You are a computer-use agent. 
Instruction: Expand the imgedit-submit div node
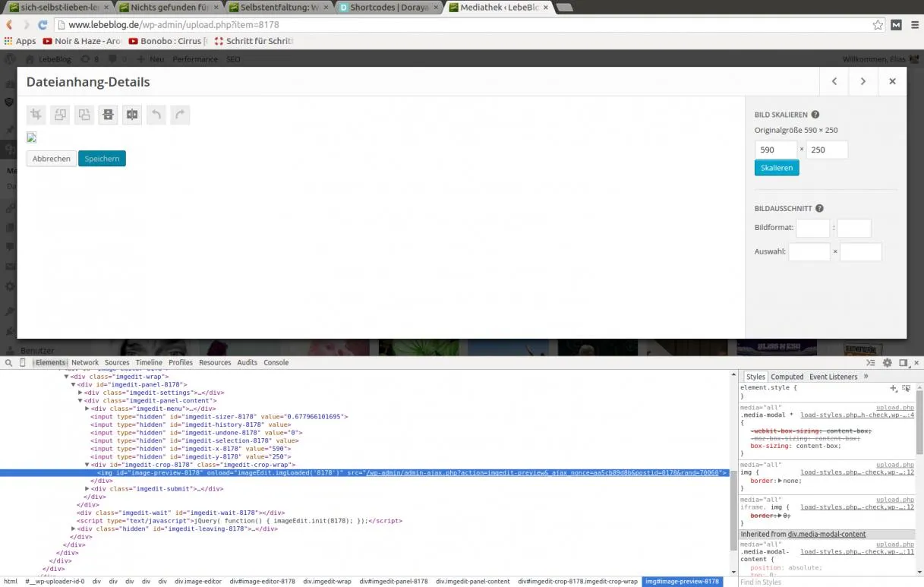87,489
